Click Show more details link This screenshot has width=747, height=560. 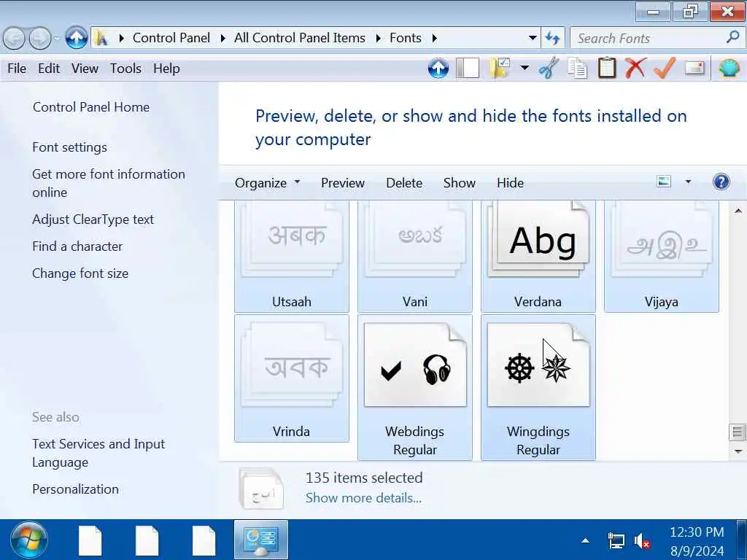tap(363, 498)
